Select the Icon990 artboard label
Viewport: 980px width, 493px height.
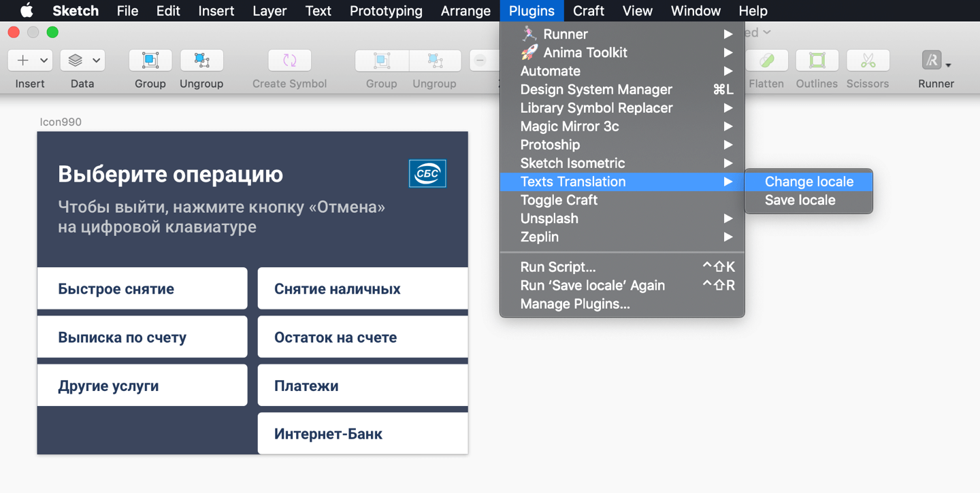click(61, 122)
